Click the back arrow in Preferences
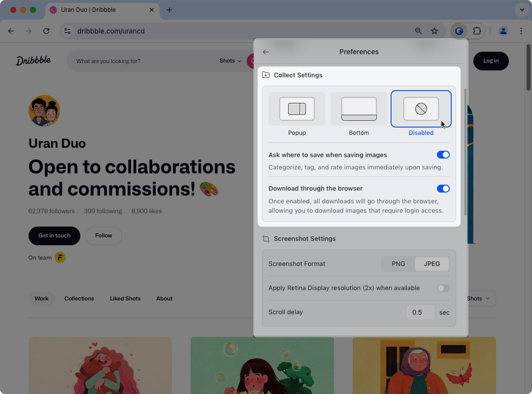Viewport: 532px width, 394px height. [266, 51]
